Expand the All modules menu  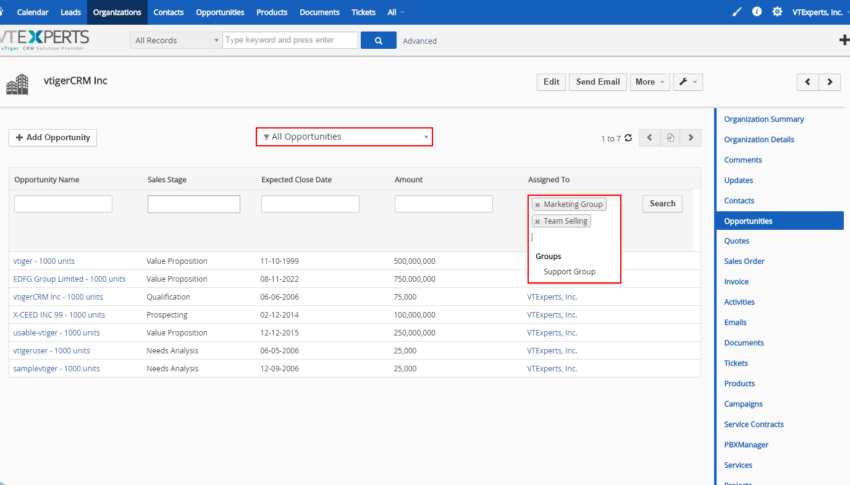pyautogui.click(x=395, y=12)
